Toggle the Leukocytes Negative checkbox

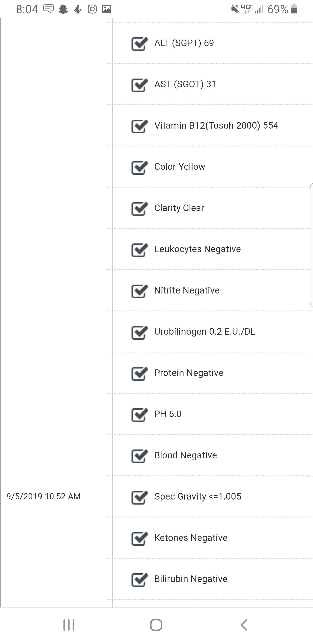139,250
